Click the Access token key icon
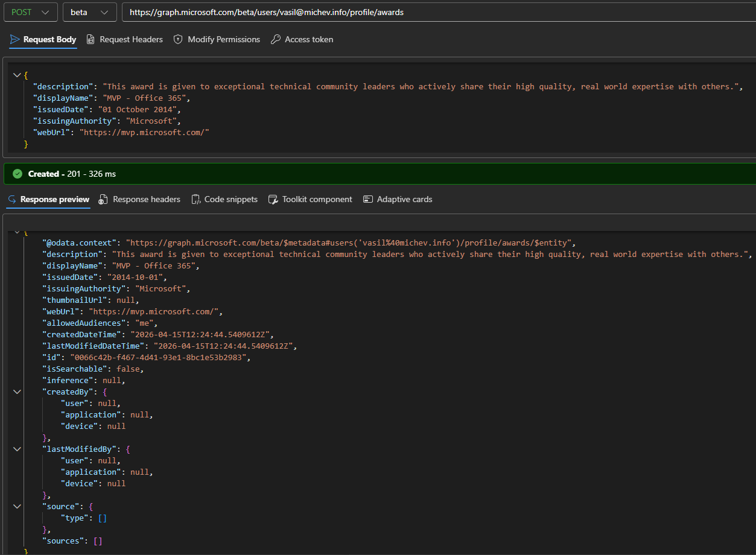The width and height of the screenshot is (756, 555). [x=276, y=40]
